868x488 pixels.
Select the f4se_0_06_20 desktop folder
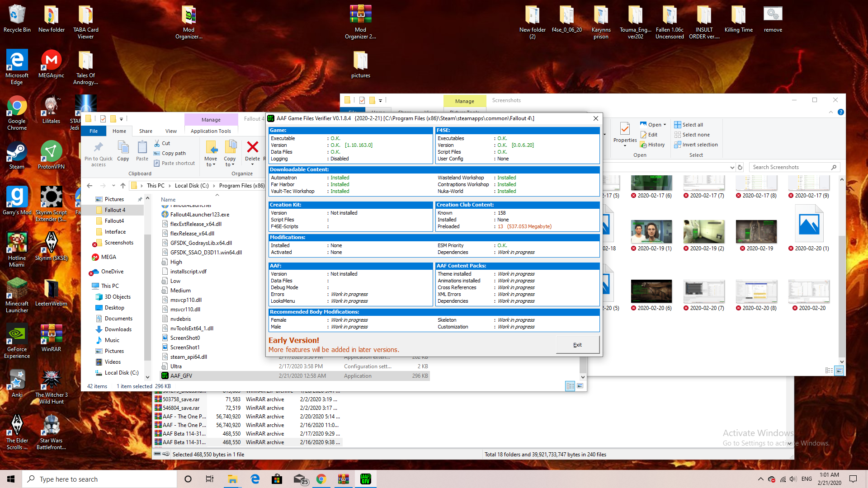point(566,19)
